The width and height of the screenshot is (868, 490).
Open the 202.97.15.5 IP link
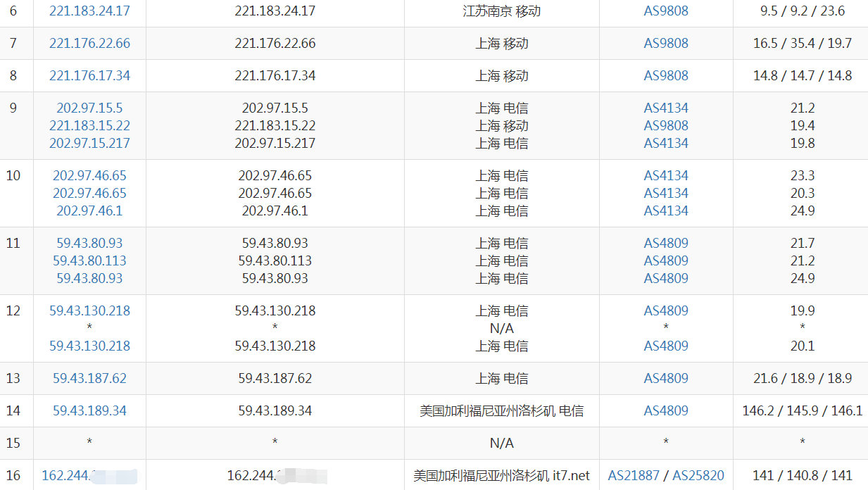pos(89,108)
